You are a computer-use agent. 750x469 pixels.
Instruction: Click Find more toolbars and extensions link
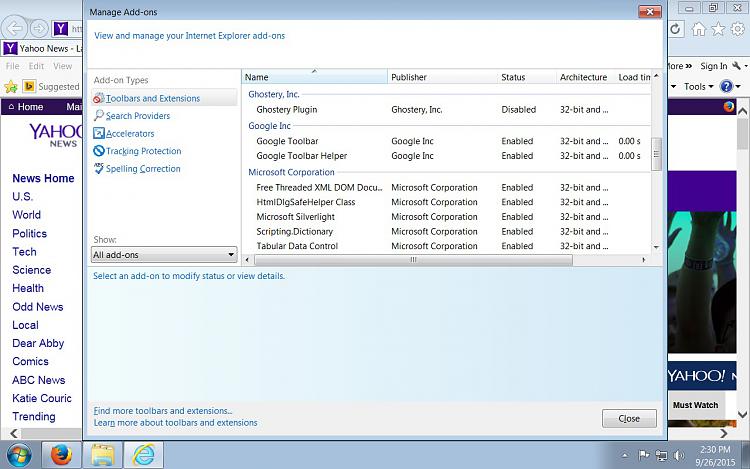[163, 411]
